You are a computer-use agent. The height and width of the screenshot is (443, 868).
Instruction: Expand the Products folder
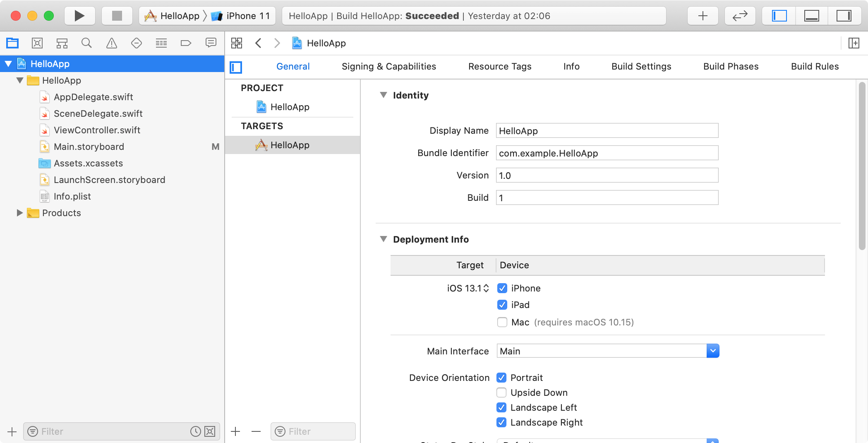[20, 213]
